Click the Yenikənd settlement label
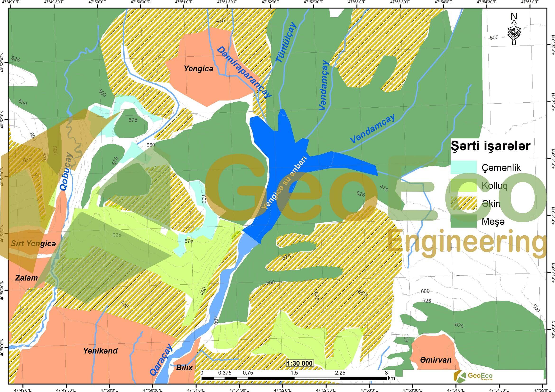The height and width of the screenshot is (392, 555). (100, 351)
